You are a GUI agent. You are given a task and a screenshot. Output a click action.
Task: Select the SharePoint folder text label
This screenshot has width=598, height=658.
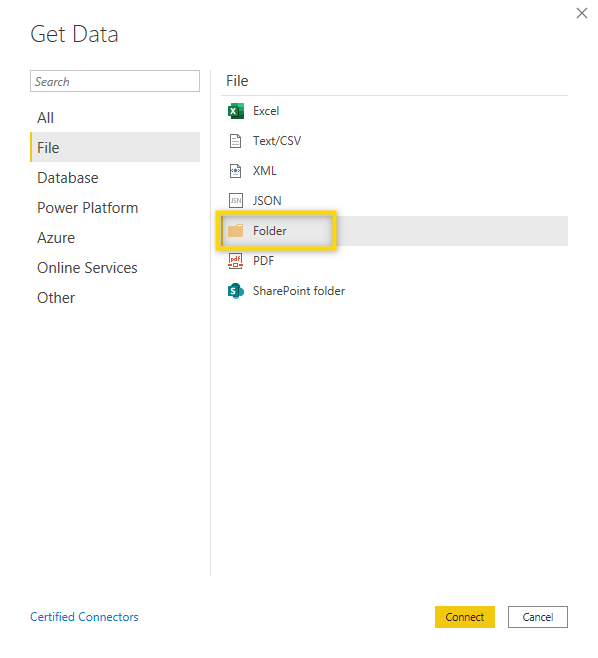point(299,291)
